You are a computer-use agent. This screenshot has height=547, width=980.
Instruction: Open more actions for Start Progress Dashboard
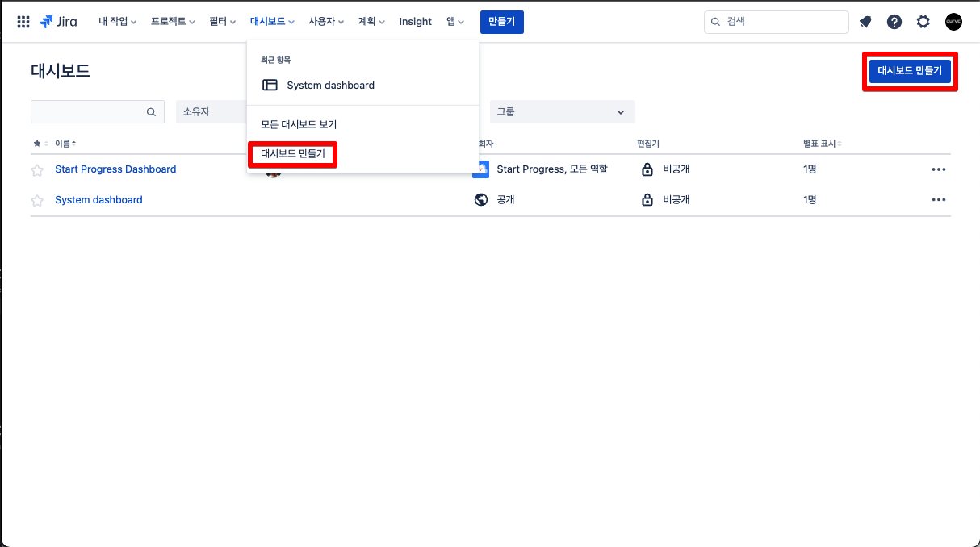[x=938, y=169]
